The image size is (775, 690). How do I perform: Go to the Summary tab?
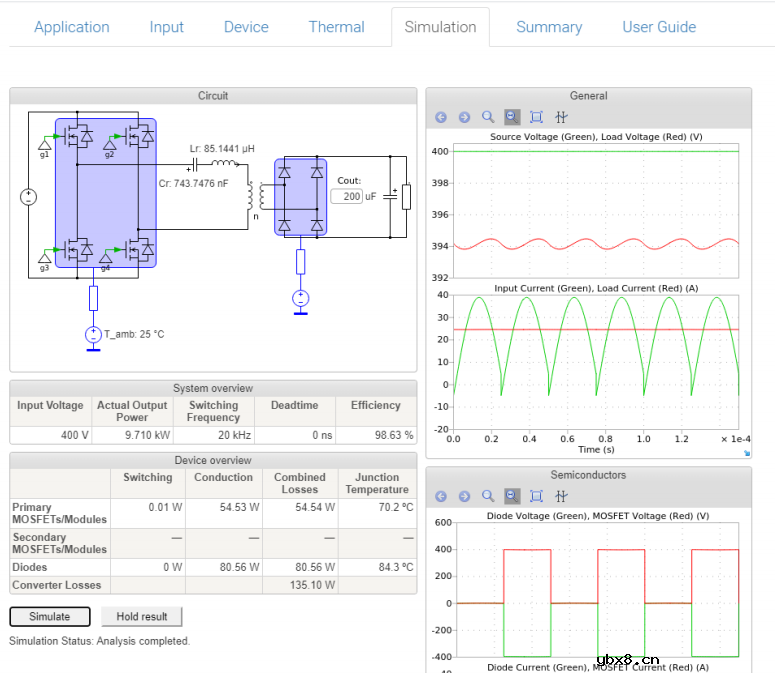[549, 27]
